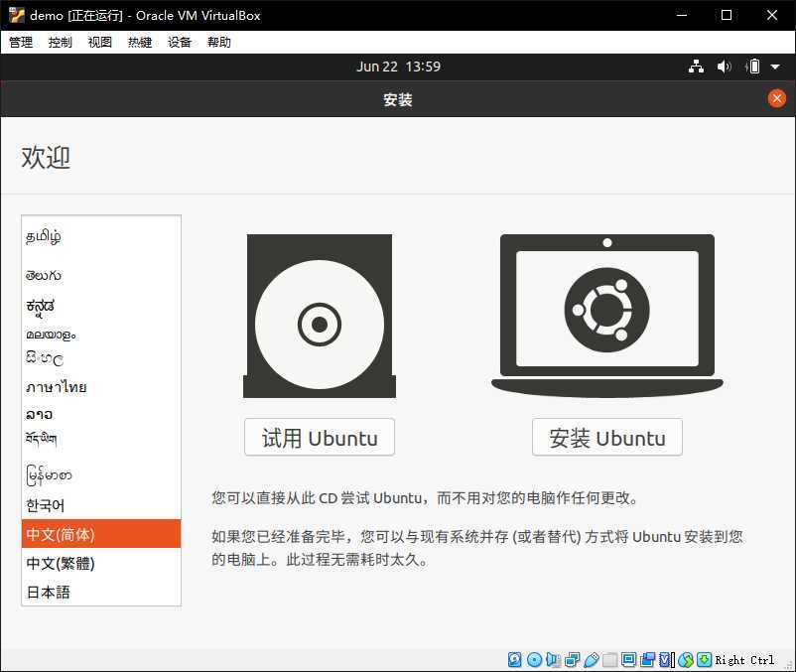
Task: Open the 热键 menu
Action: tap(140, 42)
